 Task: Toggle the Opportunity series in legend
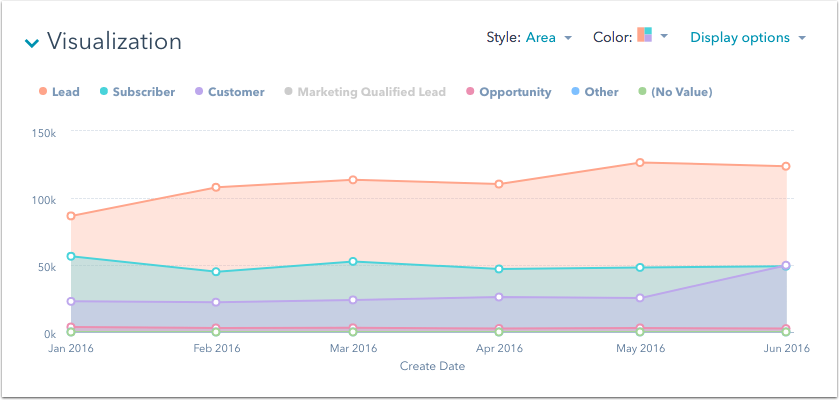508,92
